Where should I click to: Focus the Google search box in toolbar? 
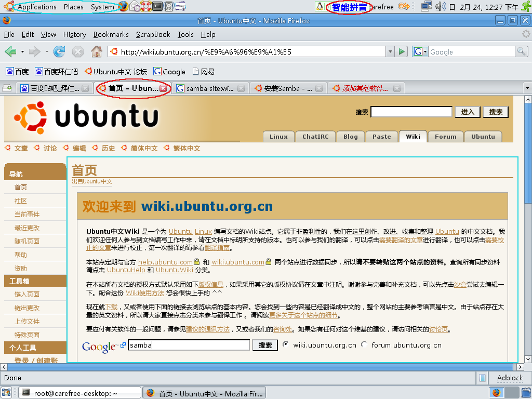click(x=472, y=51)
